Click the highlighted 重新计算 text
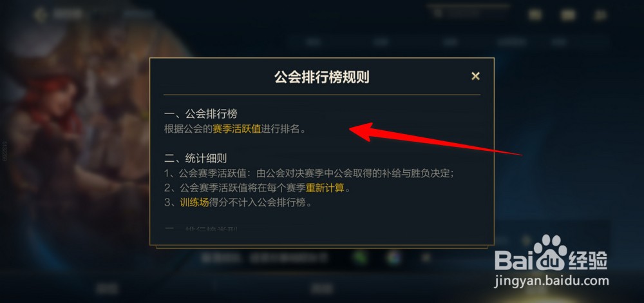The width and height of the screenshot is (644, 303). [x=325, y=188]
